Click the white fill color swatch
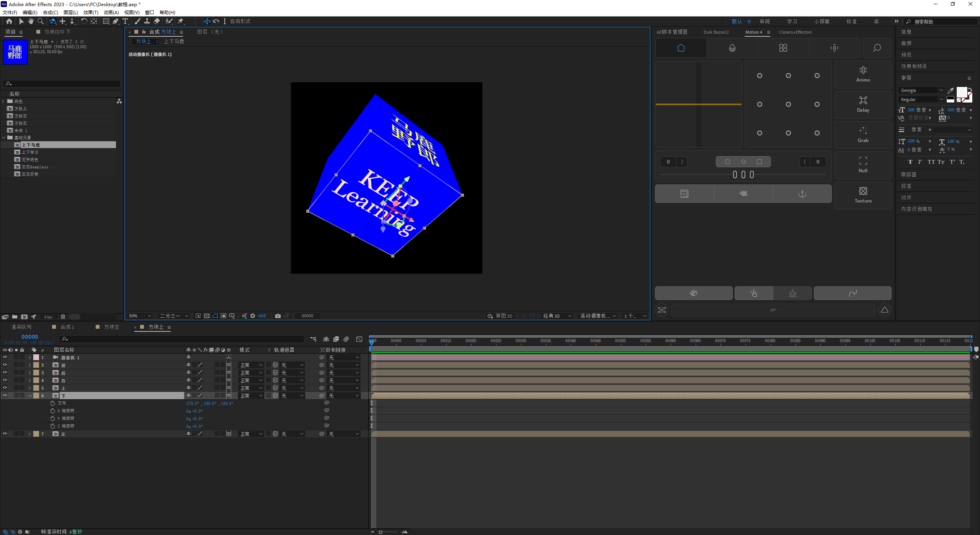This screenshot has height=535, width=980. (x=961, y=92)
